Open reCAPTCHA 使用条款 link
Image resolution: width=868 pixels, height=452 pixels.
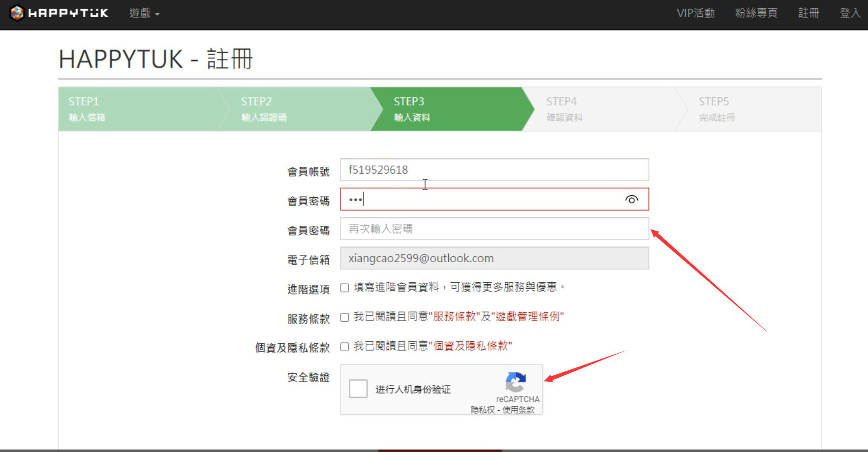click(519, 410)
